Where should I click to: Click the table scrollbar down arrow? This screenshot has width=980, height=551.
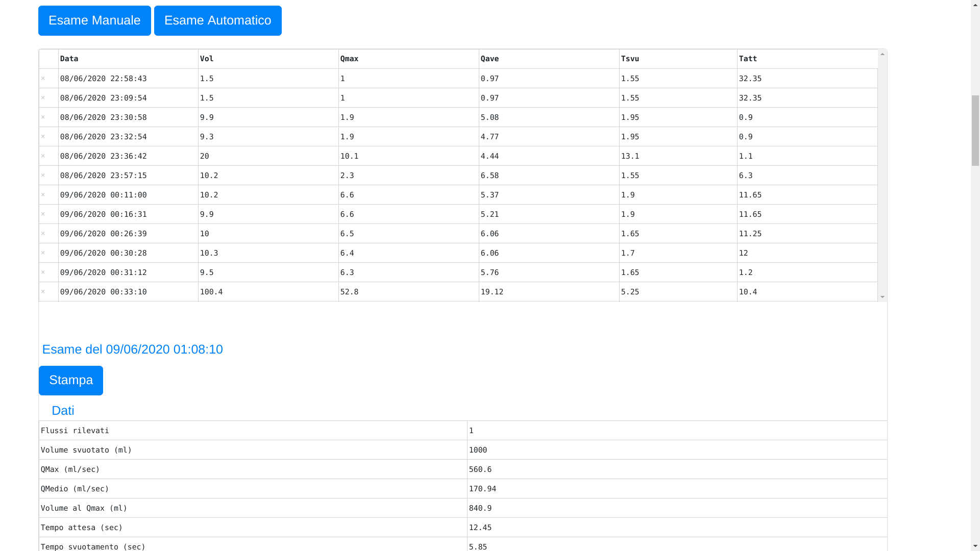883,297
